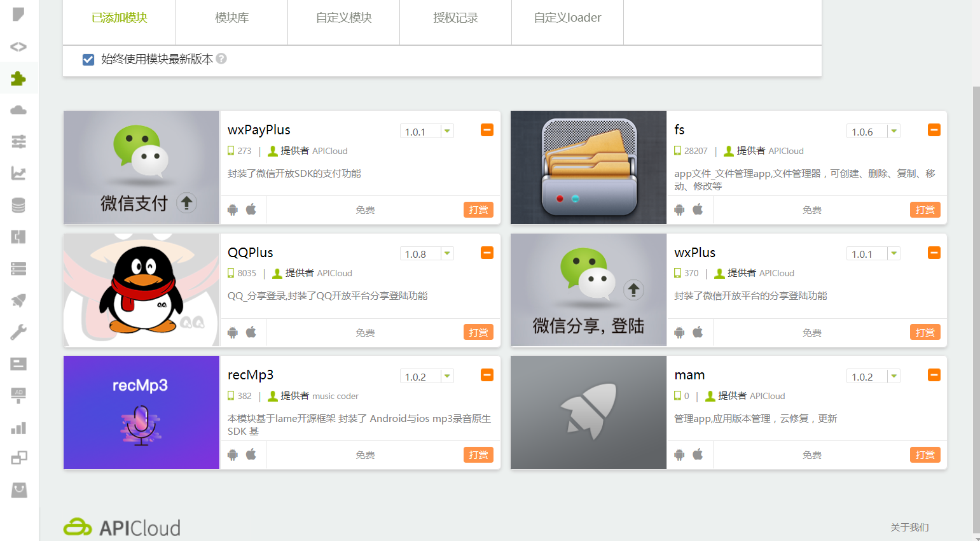Open the mam version 1.0.2 dropdown
Image resolution: width=980 pixels, height=541 pixels.
point(894,376)
